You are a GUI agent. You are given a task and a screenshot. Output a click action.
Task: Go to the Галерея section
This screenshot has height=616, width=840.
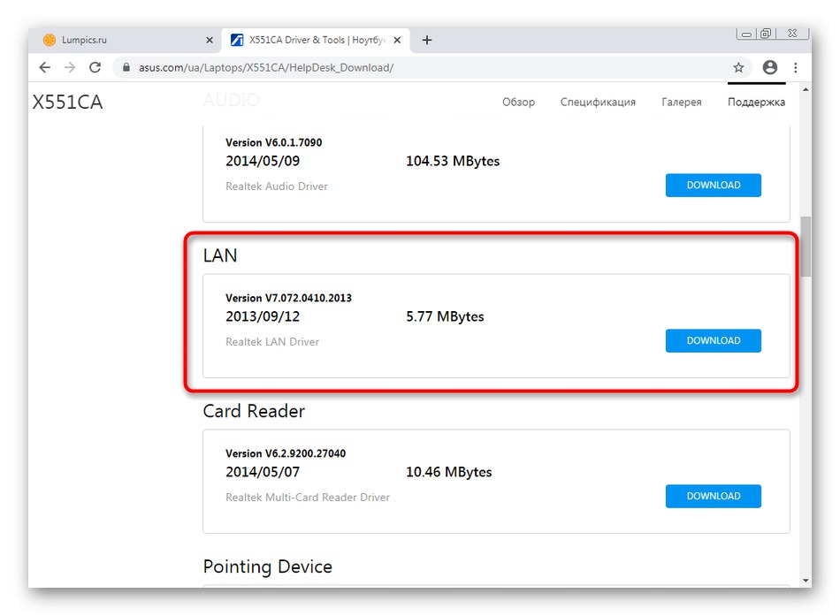tap(681, 102)
